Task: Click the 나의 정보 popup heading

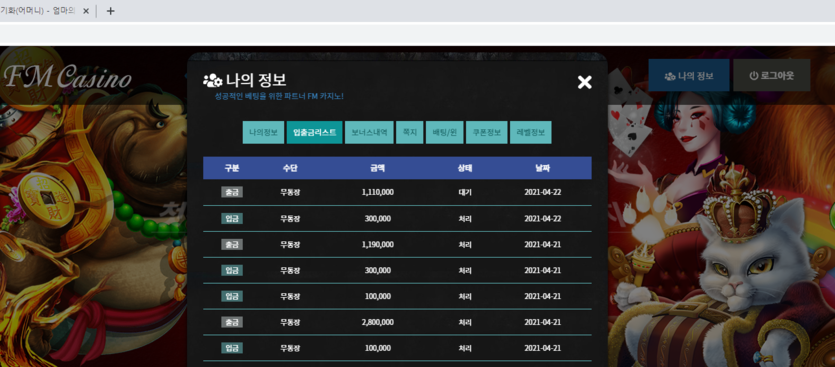Action: (x=256, y=80)
